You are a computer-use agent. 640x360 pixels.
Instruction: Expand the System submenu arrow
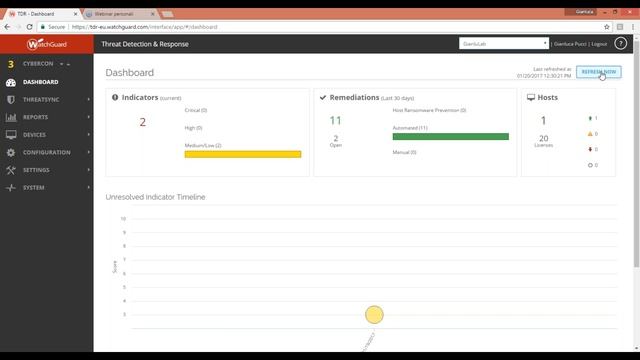(89, 187)
